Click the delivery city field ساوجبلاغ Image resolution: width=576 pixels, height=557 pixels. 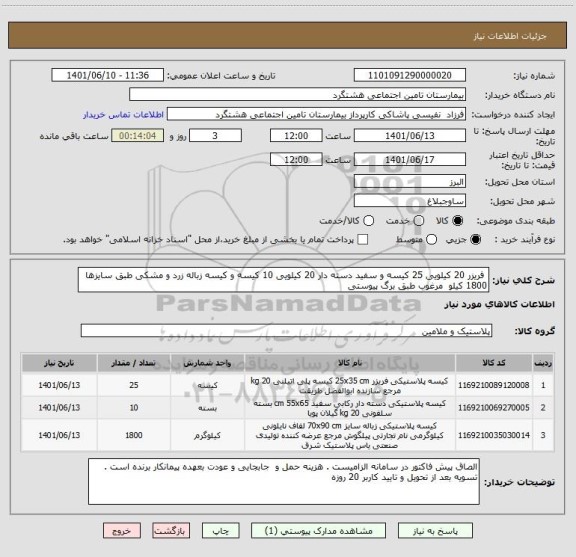(410, 201)
